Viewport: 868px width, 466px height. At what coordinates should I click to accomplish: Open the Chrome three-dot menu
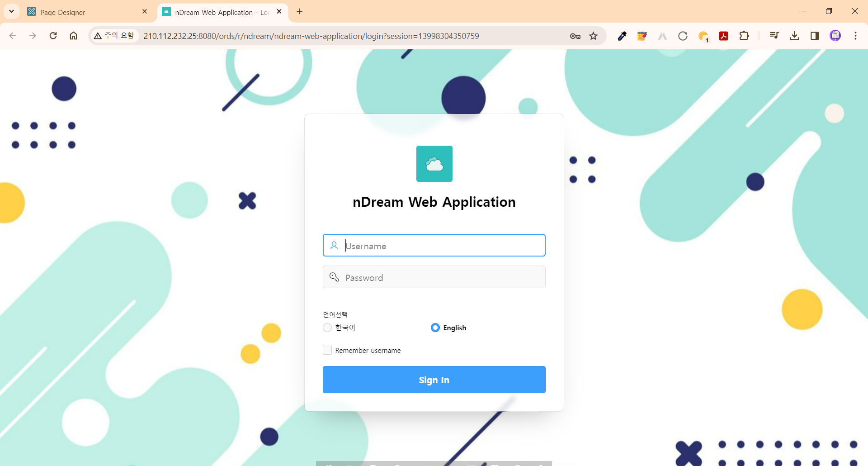855,36
